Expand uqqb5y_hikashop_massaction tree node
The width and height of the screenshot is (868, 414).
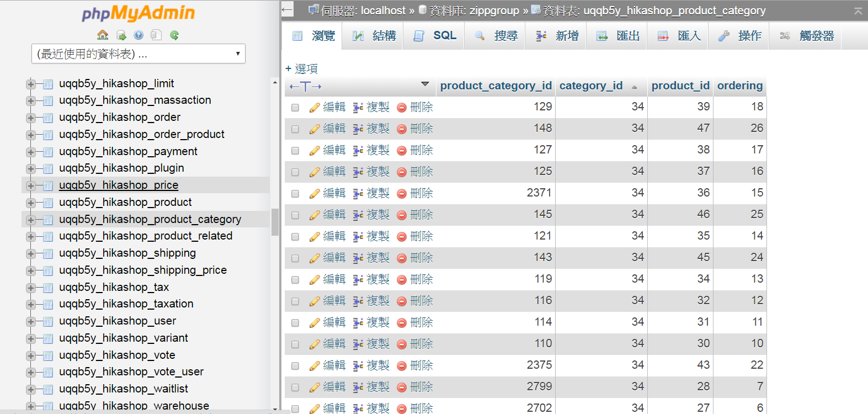[x=31, y=101]
